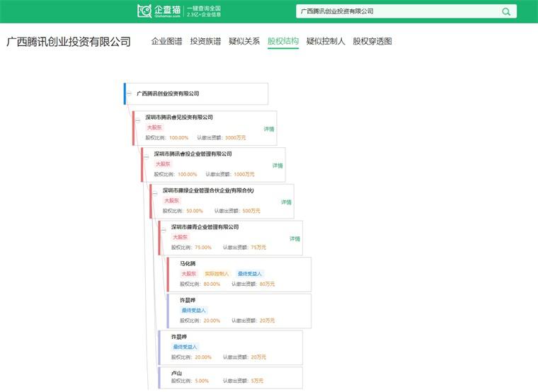Viewport: 538px width, 392px height.
Task: Click the 500万元 contribution amount
Action: 251,211
